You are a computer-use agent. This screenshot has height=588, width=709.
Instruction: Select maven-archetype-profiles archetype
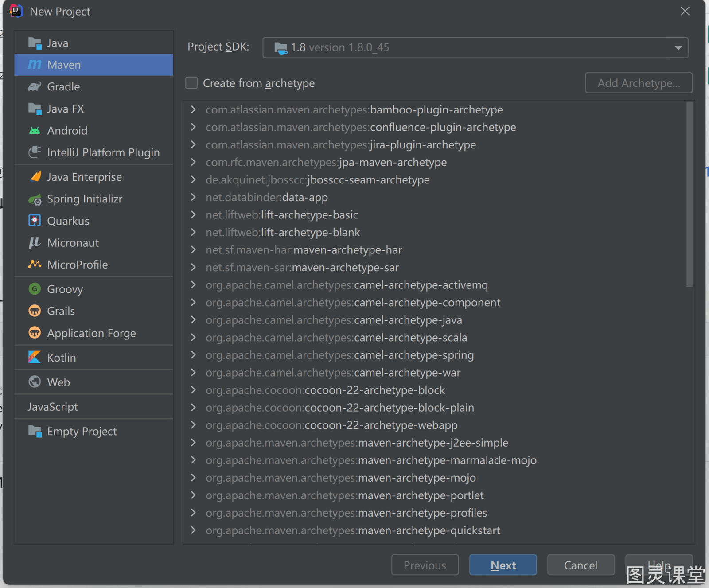(x=347, y=513)
